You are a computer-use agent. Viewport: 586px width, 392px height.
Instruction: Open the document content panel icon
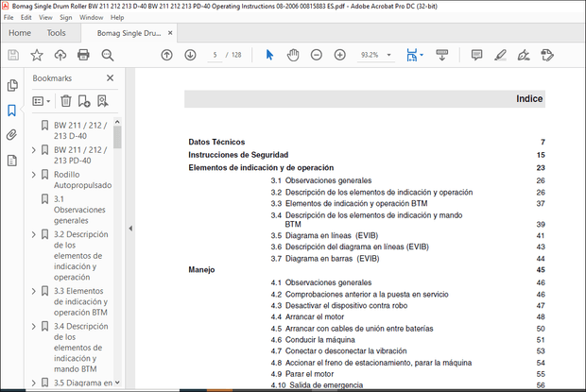click(12, 161)
